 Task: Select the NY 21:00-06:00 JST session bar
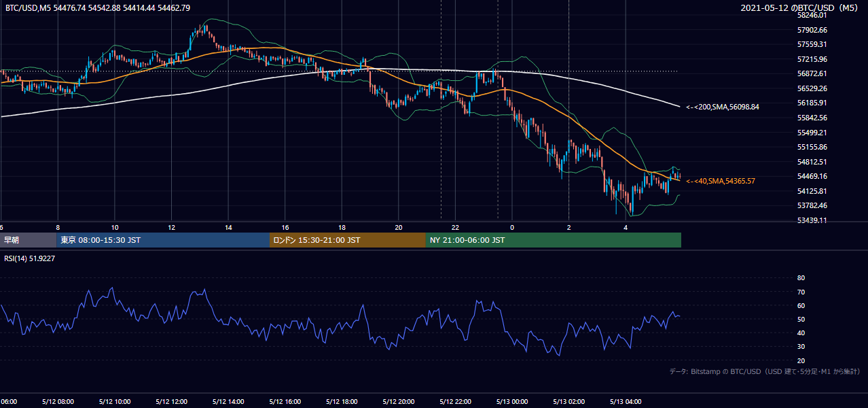[554, 240]
